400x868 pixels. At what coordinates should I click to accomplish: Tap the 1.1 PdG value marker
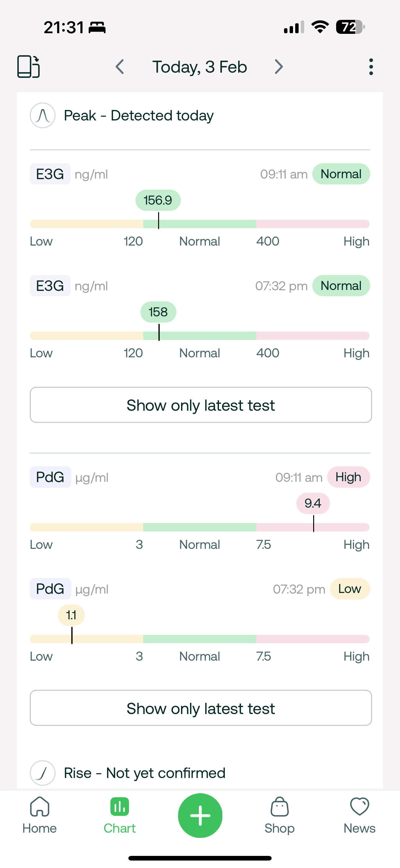pyautogui.click(x=71, y=615)
